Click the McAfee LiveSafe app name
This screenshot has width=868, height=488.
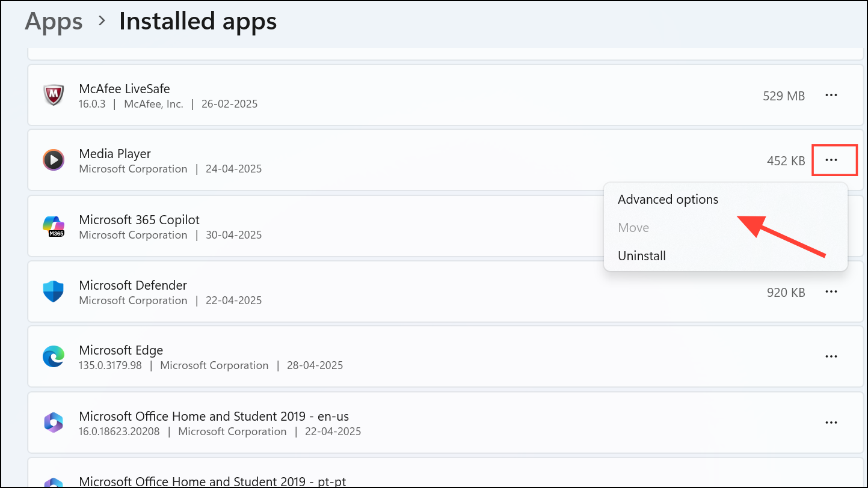[125, 89]
